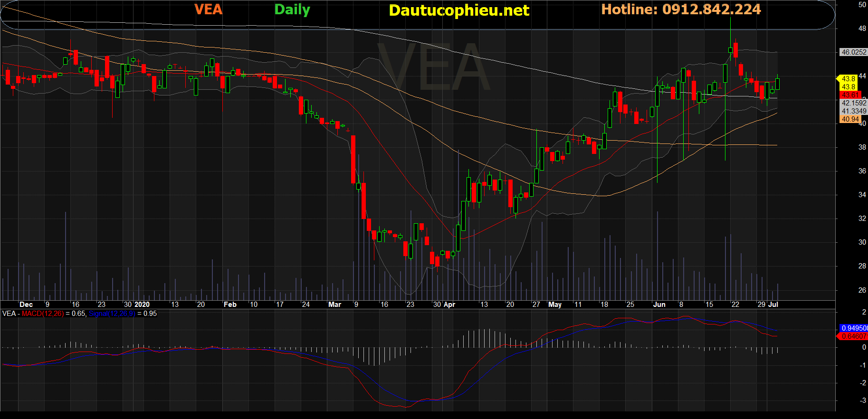Click the May month label on axis
868x419 pixels.
click(x=554, y=305)
